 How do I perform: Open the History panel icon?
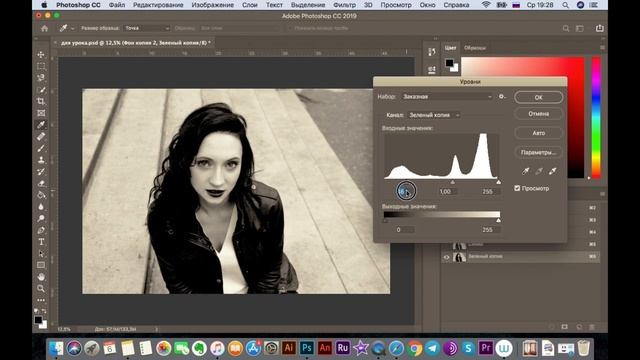(x=432, y=51)
